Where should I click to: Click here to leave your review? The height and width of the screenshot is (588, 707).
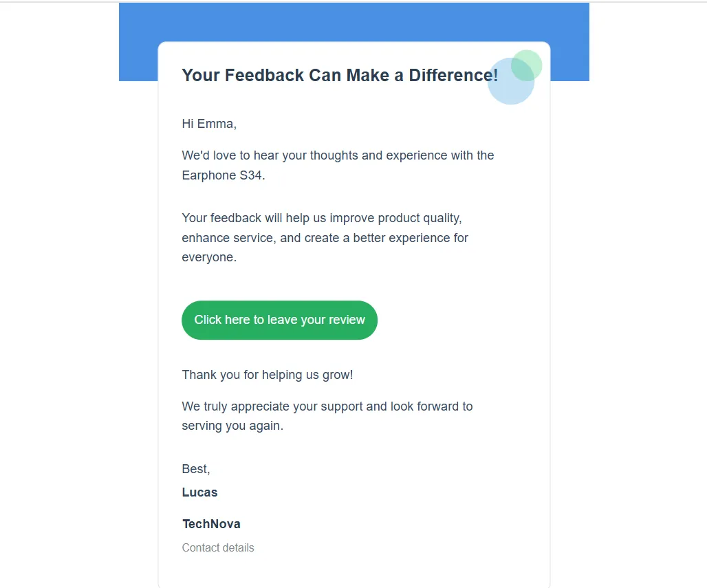point(279,320)
